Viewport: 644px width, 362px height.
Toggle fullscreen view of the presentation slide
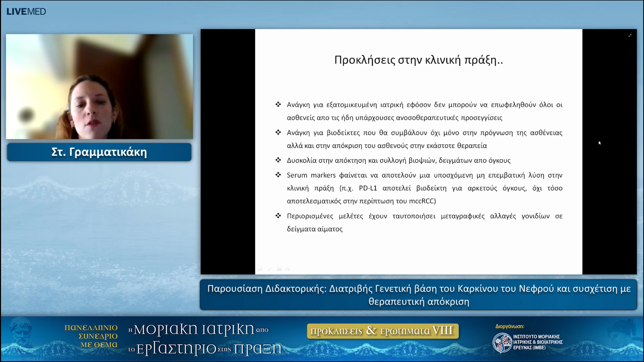(630, 36)
